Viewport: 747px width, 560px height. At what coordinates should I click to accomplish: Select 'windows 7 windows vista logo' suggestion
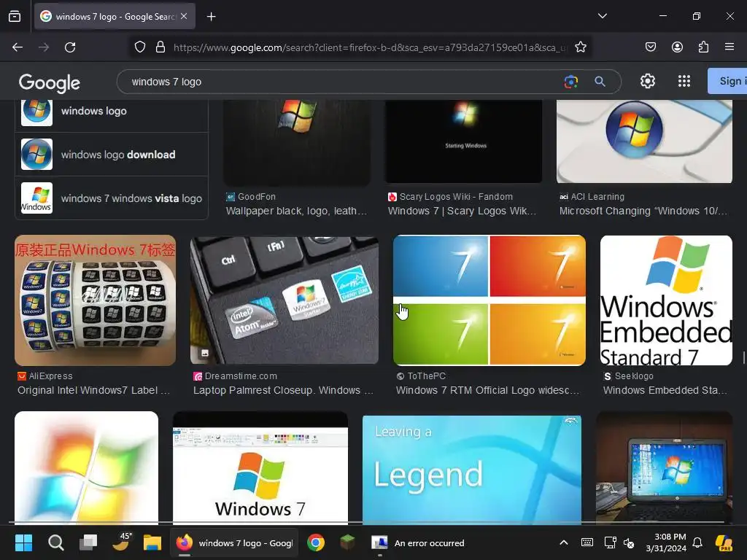coord(112,198)
